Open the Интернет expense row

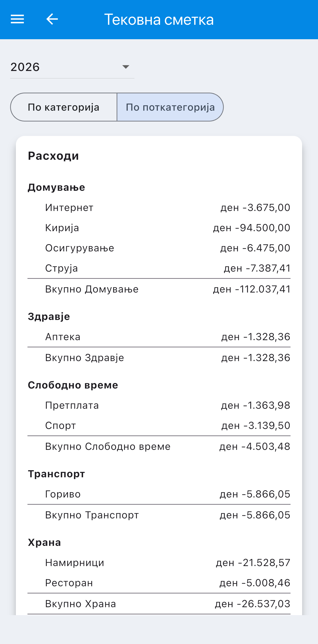[x=159, y=208]
